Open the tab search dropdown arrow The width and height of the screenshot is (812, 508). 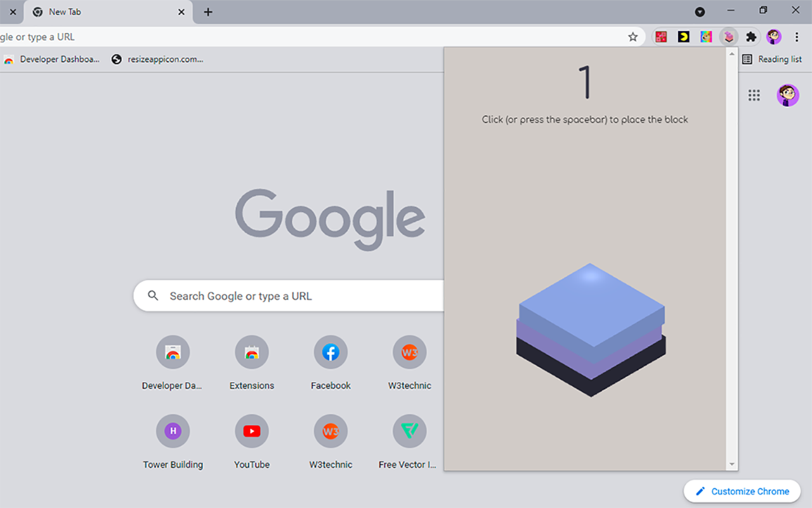(x=700, y=11)
